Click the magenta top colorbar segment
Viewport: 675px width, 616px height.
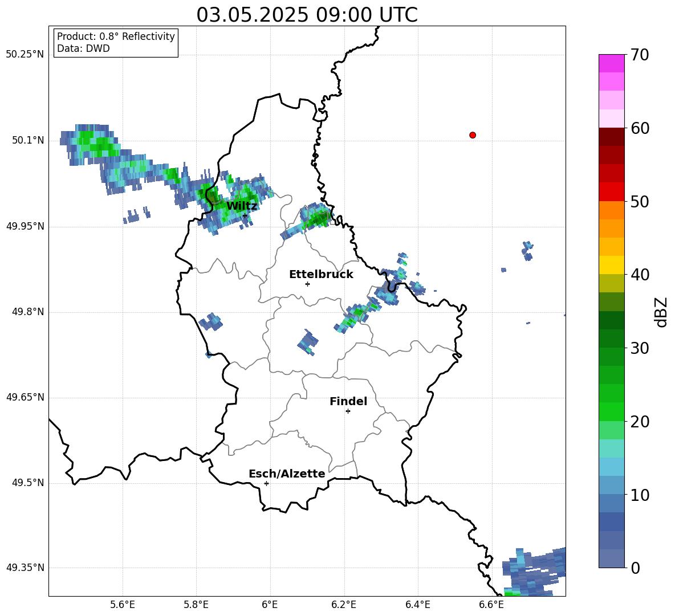tap(611, 63)
